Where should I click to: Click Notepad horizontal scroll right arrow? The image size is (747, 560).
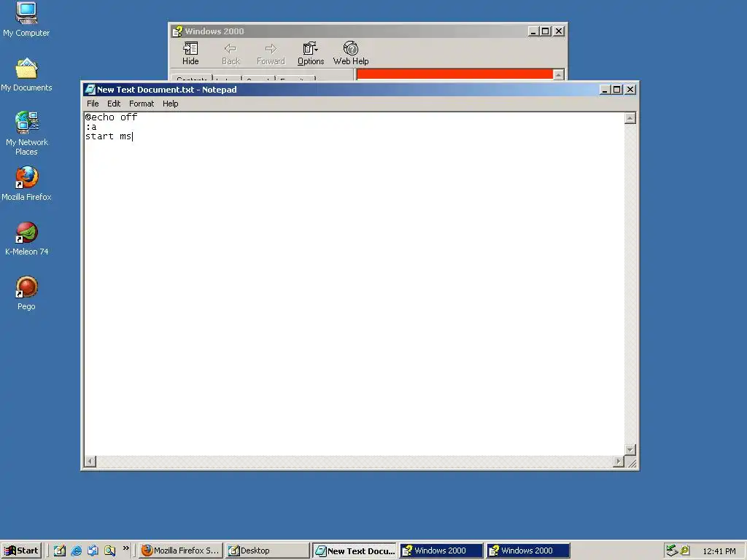(x=619, y=462)
